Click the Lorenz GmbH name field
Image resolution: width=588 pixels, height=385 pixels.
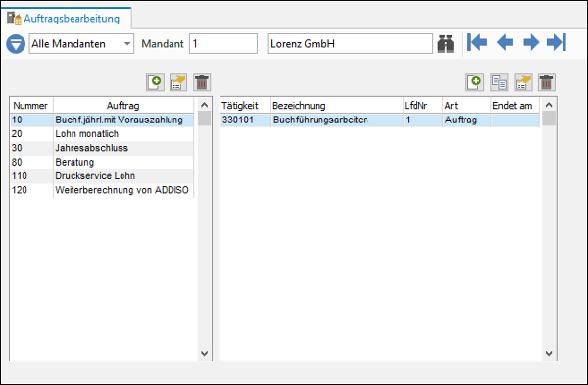(x=350, y=44)
